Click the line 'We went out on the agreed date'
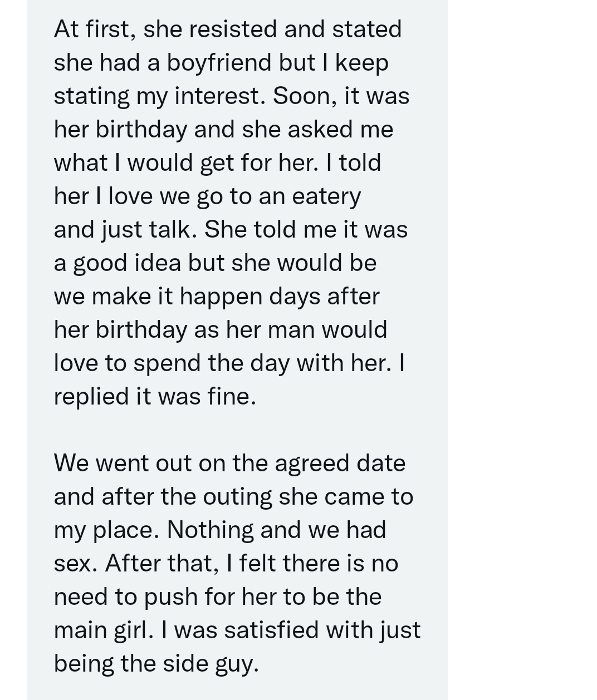The width and height of the screenshot is (597, 700). [229, 464]
